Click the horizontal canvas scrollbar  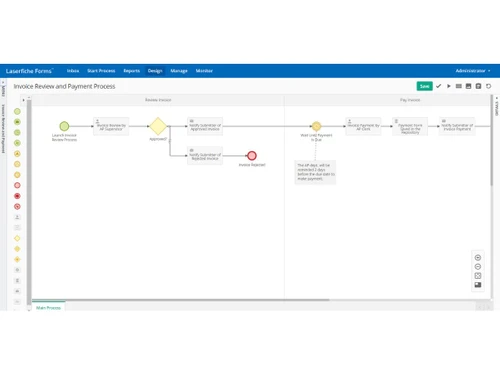[x=181, y=300]
